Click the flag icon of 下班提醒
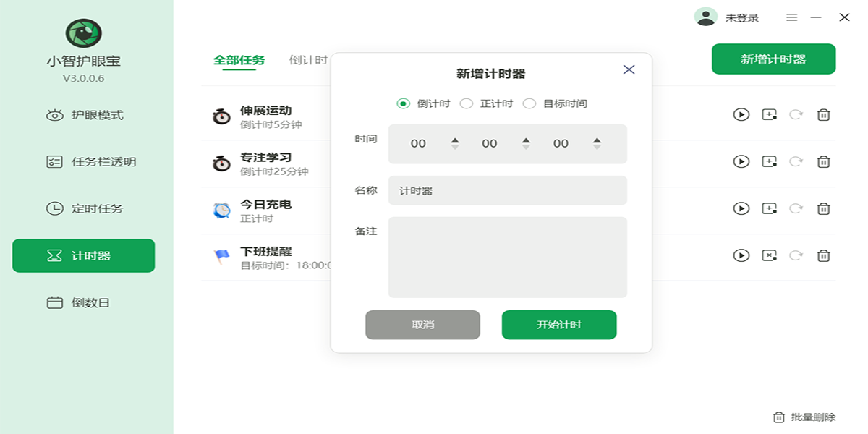 click(x=221, y=257)
